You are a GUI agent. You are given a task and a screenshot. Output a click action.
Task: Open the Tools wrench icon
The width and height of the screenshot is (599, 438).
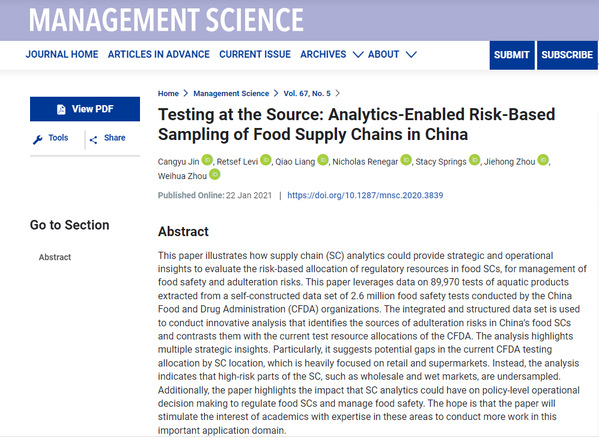click(37, 140)
